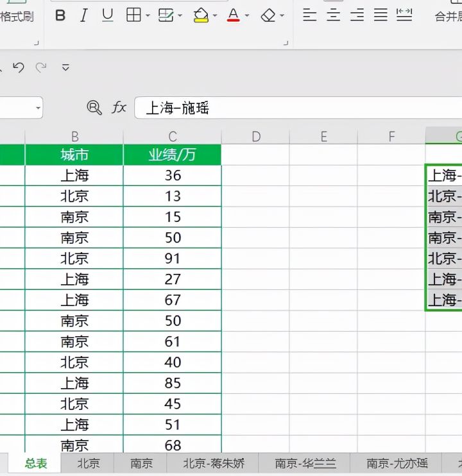Open the name box dropdown
The width and height of the screenshot is (462, 476).
[x=38, y=108]
